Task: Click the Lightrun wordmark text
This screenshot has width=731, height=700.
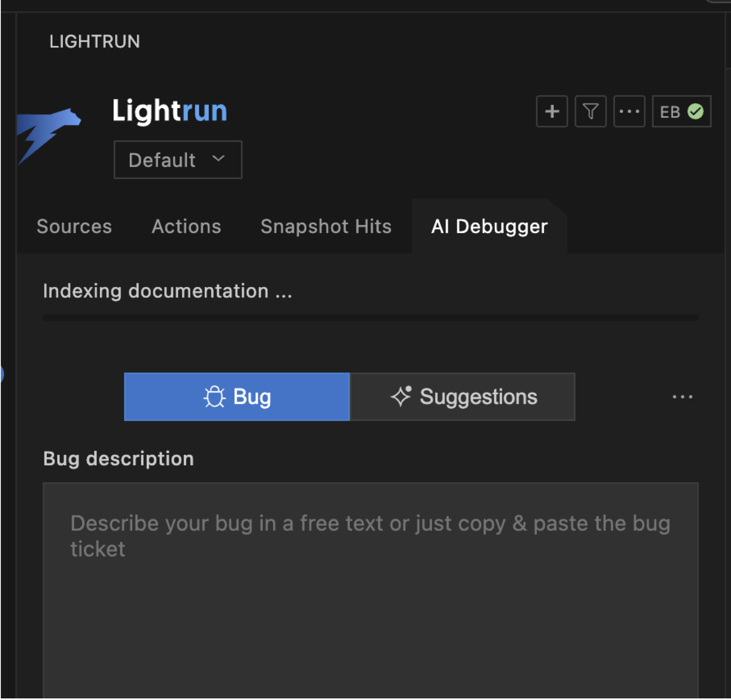Action: point(170,111)
